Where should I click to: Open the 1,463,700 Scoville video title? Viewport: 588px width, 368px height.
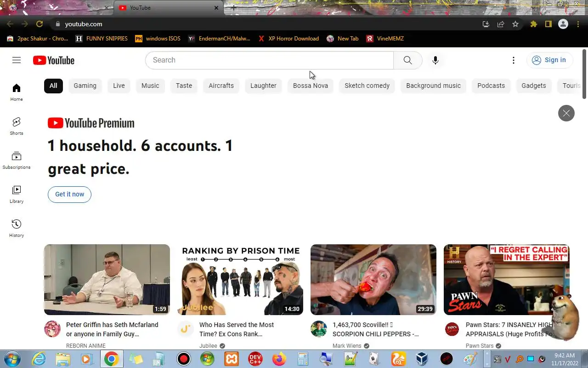(x=376, y=329)
